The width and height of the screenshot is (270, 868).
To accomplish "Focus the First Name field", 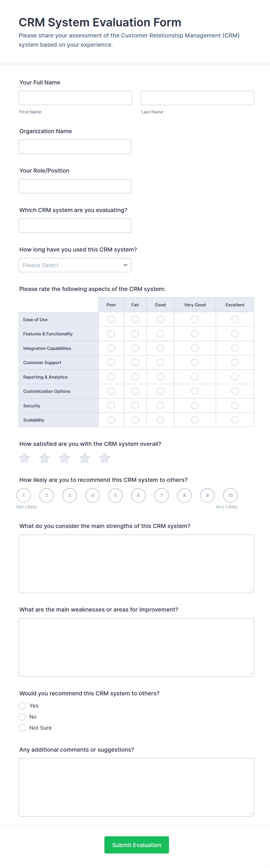I will tap(75, 98).
